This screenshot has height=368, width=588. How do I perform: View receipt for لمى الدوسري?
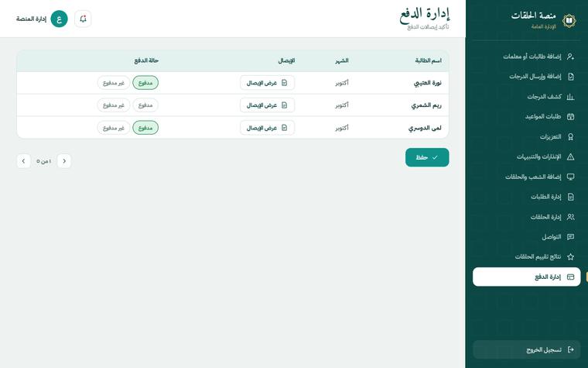[x=268, y=128]
